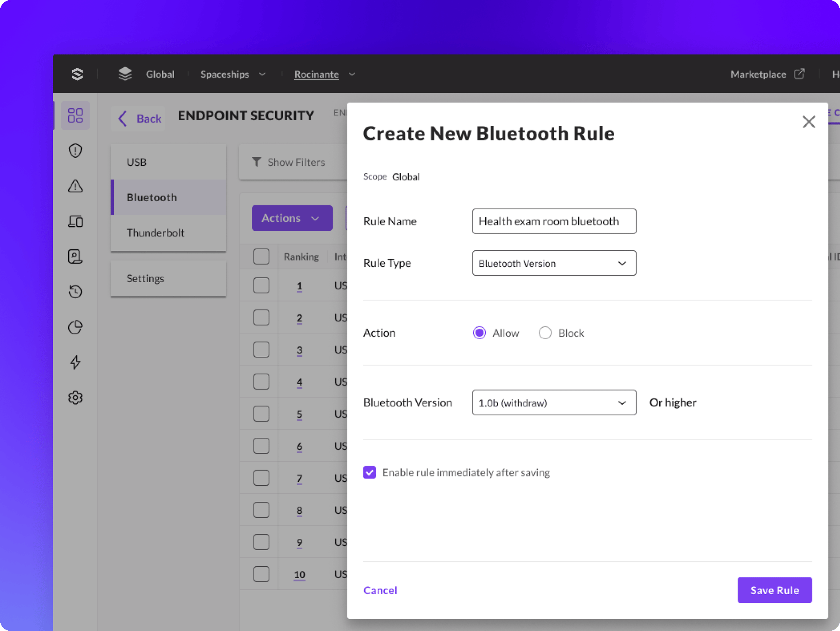Screen dimensions: 840x631
Task: Toggle the select-all checkbox in table header
Action: click(x=261, y=257)
